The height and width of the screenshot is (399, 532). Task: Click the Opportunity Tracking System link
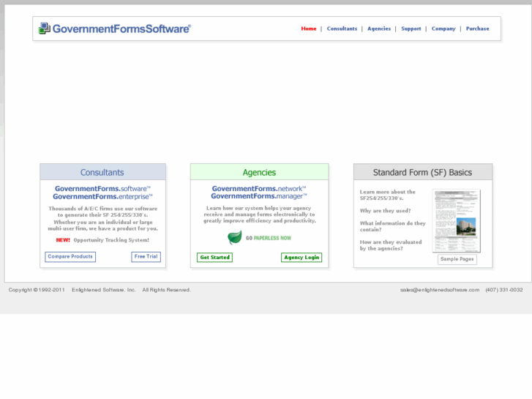(111, 240)
